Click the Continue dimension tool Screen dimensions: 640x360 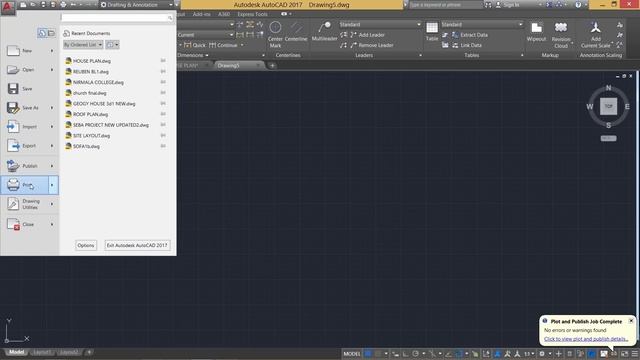(x=223, y=45)
